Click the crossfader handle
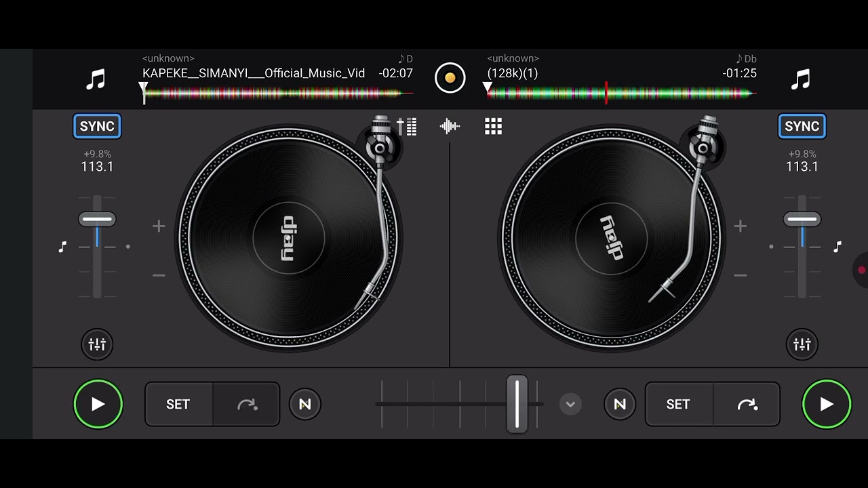The image size is (868, 488). (x=517, y=404)
